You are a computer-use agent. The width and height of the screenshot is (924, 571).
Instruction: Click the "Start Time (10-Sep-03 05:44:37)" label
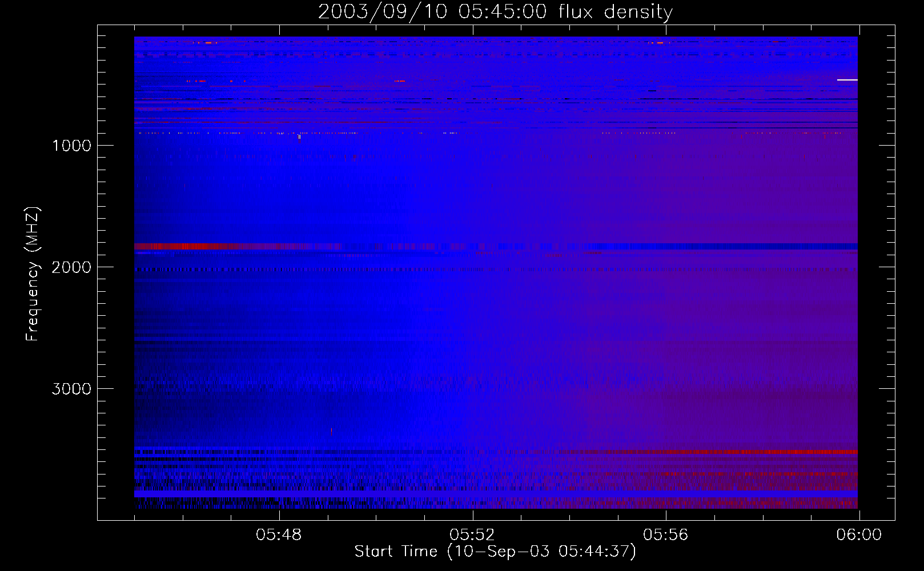coord(495,552)
